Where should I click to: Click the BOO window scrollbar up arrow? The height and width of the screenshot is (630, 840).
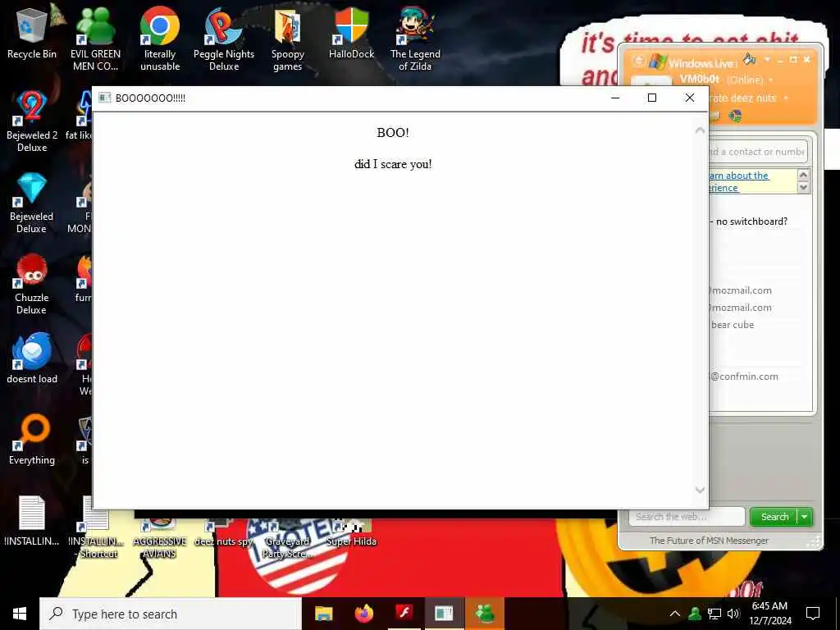pyautogui.click(x=700, y=130)
